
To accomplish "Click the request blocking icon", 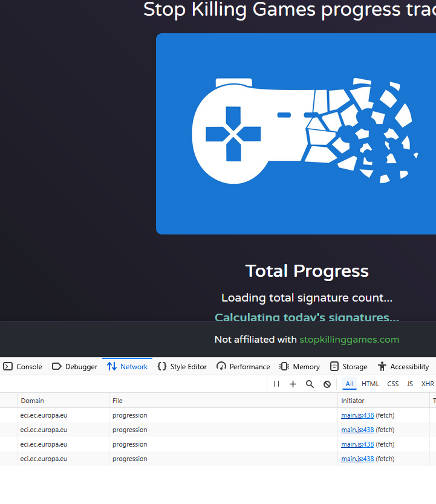I will 327,384.
